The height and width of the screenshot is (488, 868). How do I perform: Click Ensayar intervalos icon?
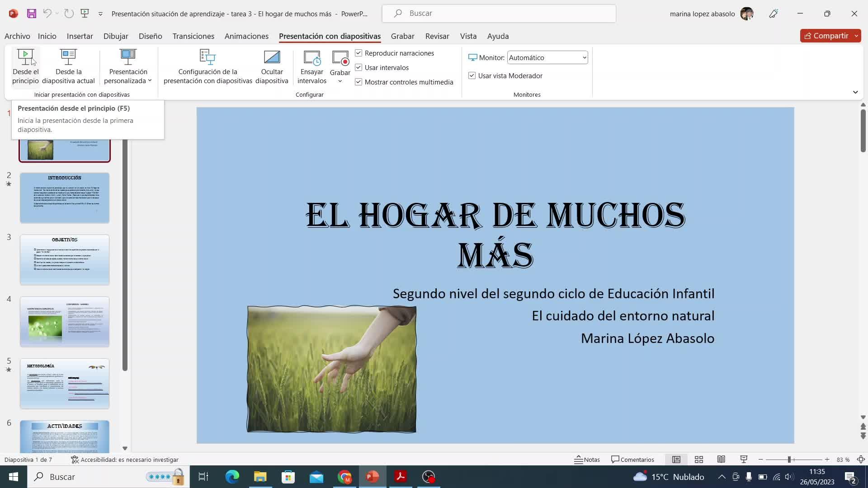311,58
